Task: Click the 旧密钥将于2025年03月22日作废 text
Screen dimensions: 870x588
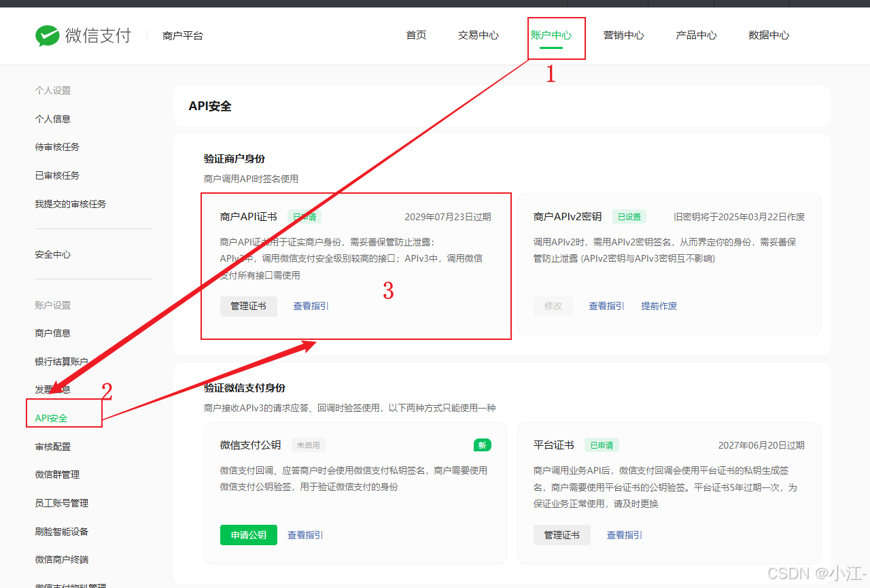Action: tap(739, 217)
